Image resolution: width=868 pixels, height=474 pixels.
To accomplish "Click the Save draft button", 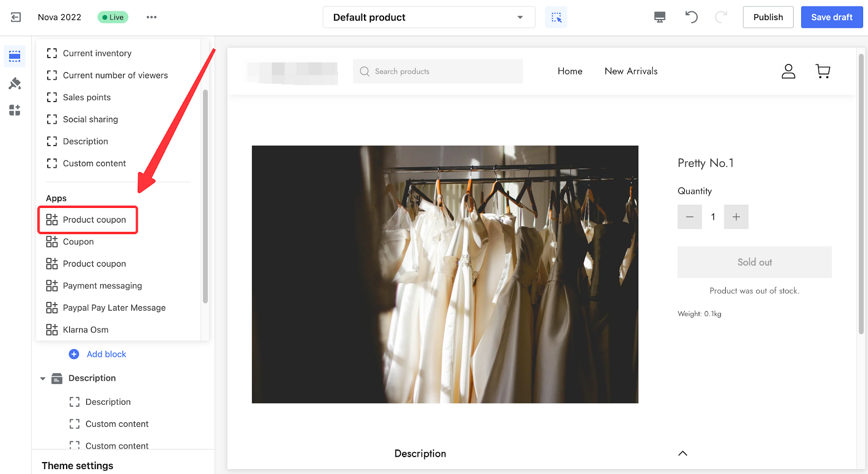I will coord(831,17).
